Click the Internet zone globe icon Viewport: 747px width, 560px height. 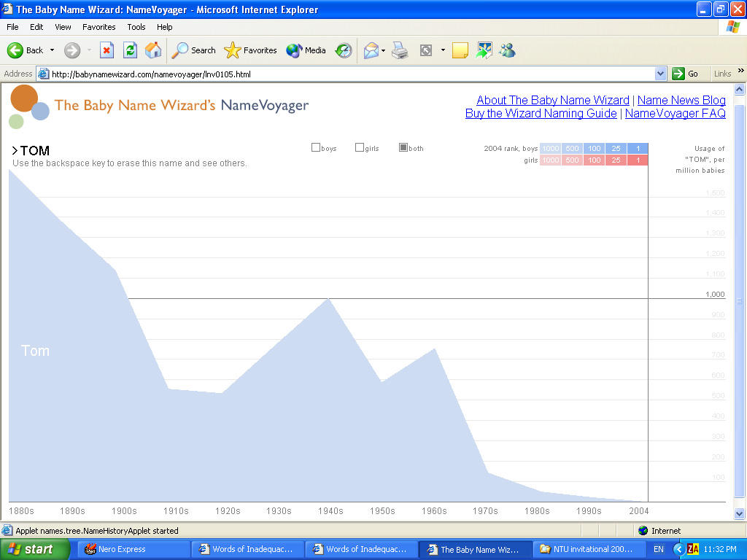[643, 531]
